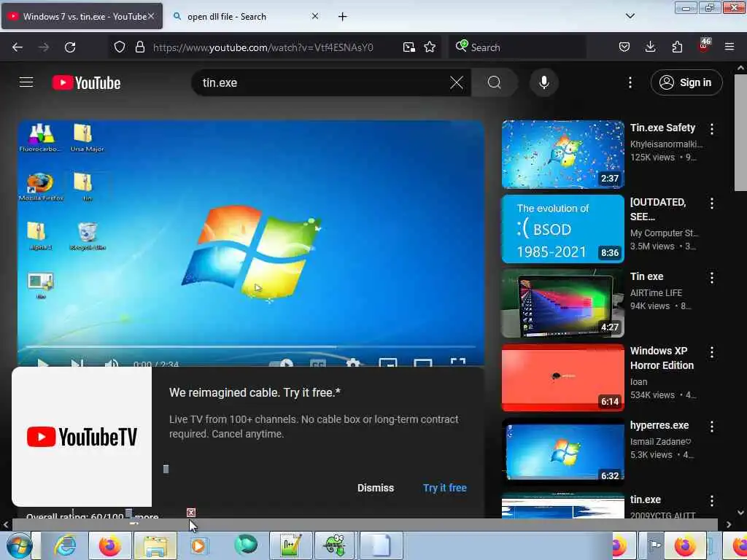The width and height of the screenshot is (747, 560).
Task: Open hyperres.exe video thumbnail
Action: 562,452
